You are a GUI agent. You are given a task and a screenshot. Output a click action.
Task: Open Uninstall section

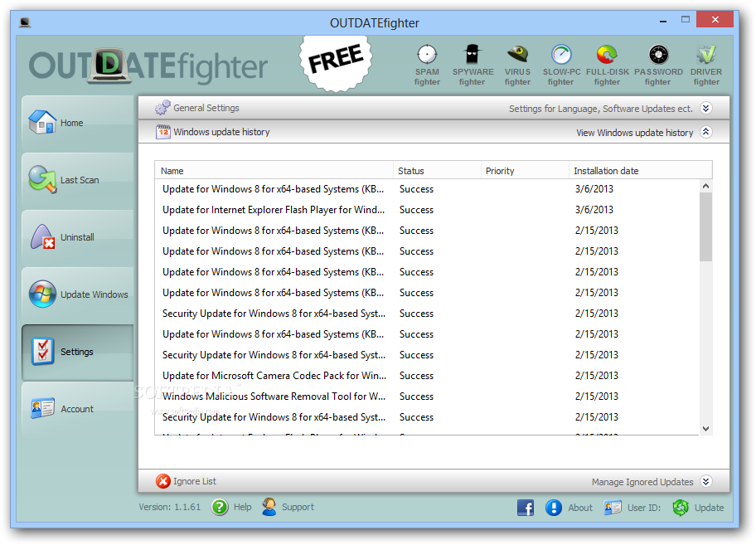click(78, 237)
